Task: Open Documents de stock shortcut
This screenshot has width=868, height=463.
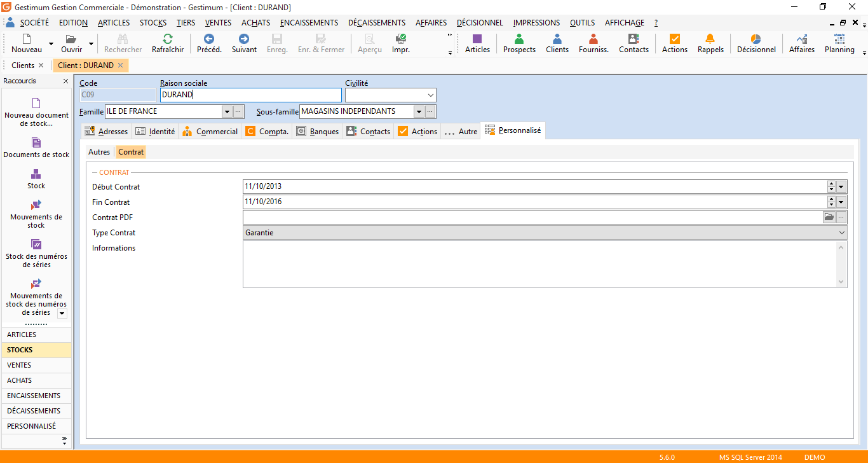Action: pos(36,147)
